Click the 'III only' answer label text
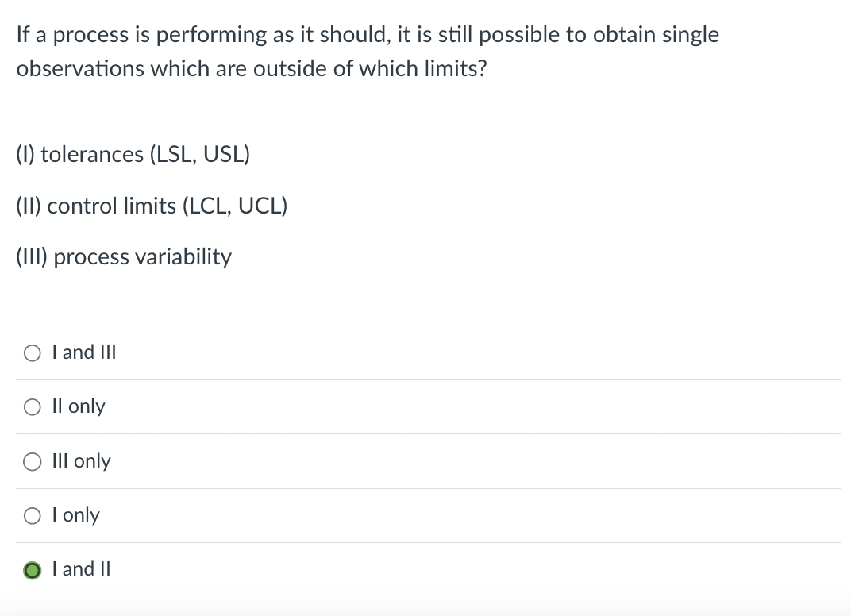 81,461
